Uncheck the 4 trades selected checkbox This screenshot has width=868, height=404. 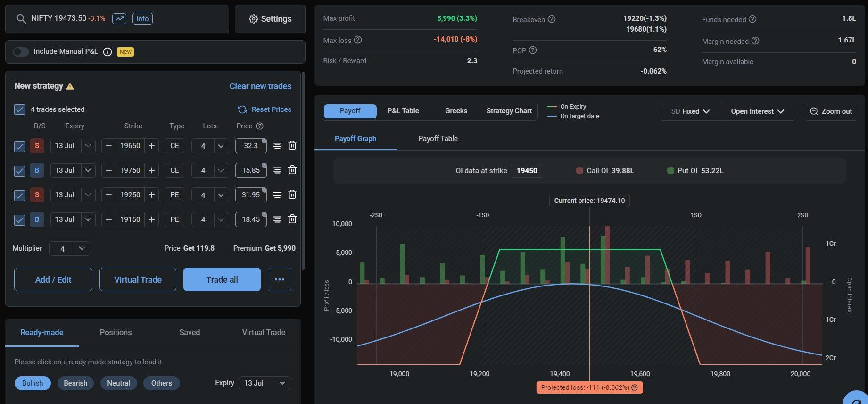[x=19, y=109]
